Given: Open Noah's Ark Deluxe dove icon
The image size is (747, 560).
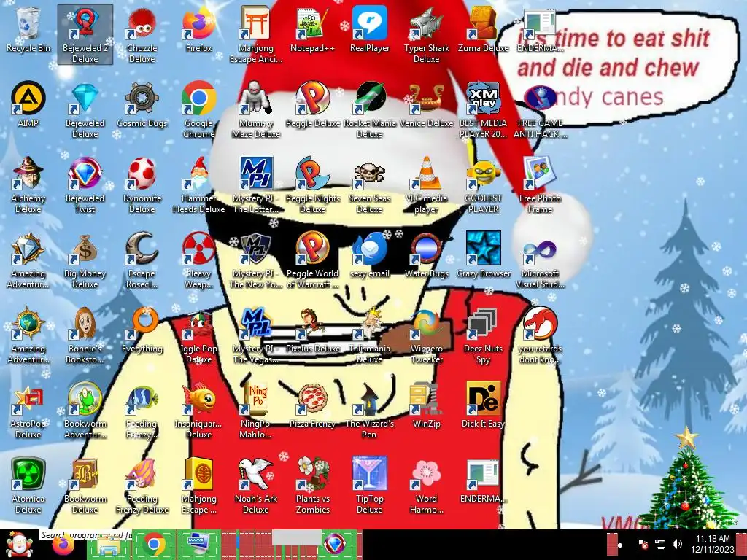Looking at the screenshot, I should click(256, 486).
